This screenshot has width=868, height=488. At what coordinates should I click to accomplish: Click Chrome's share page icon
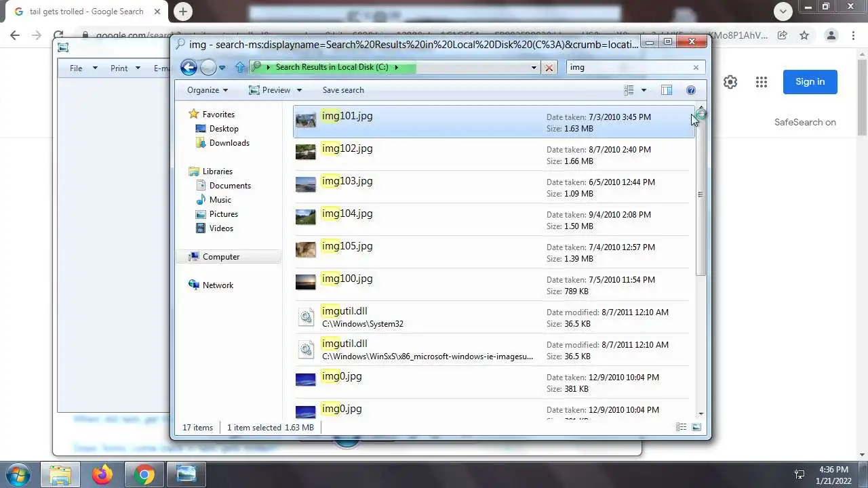click(x=782, y=35)
